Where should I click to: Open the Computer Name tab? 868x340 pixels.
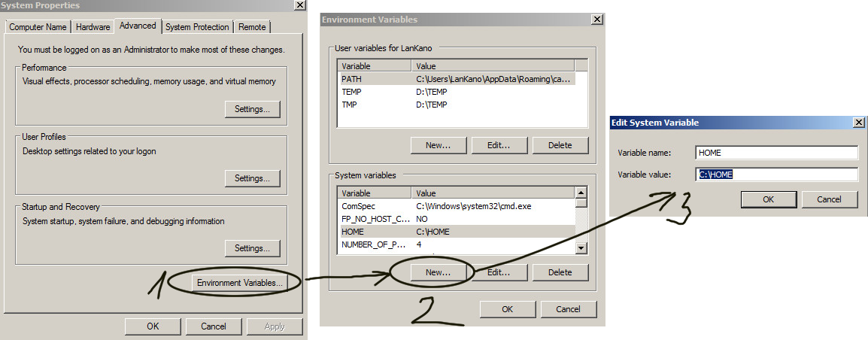tap(38, 26)
